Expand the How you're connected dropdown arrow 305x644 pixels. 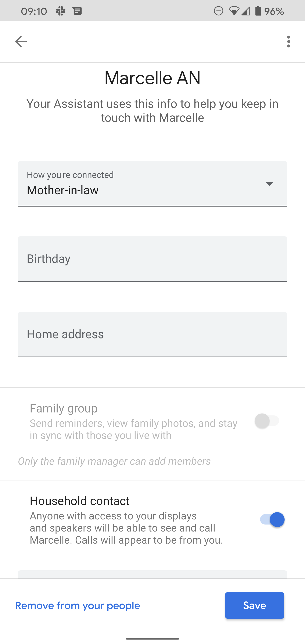coord(269,184)
